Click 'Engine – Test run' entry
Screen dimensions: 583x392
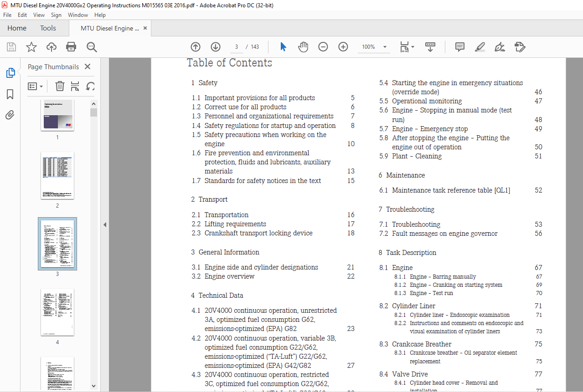(431, 293)
